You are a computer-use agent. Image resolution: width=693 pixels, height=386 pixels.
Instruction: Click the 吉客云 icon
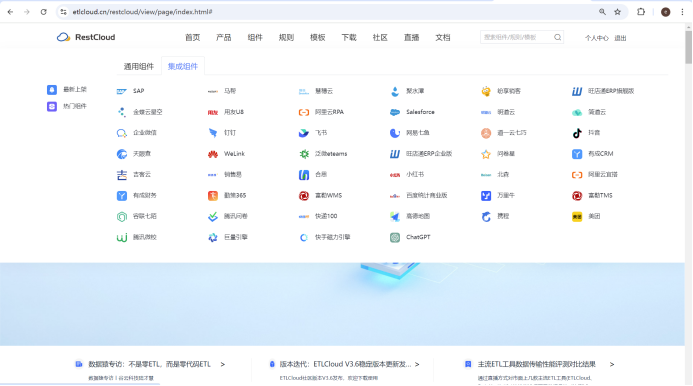point(122,175)
